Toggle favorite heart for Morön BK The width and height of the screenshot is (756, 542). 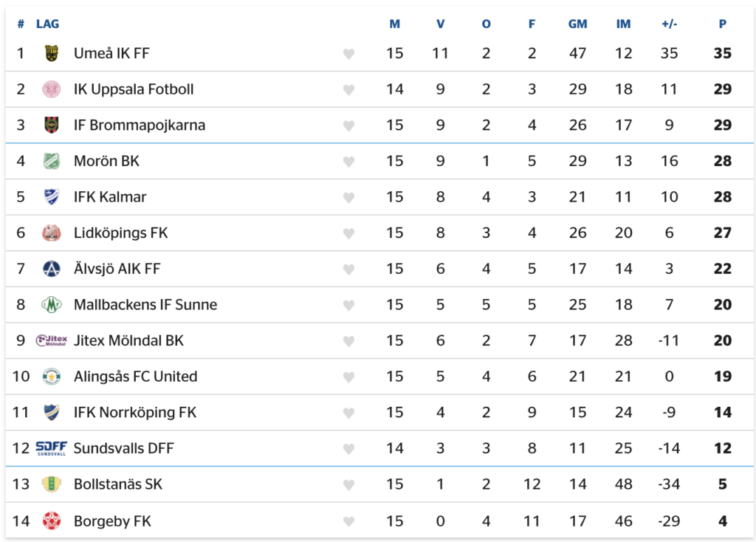pos(348,162)
